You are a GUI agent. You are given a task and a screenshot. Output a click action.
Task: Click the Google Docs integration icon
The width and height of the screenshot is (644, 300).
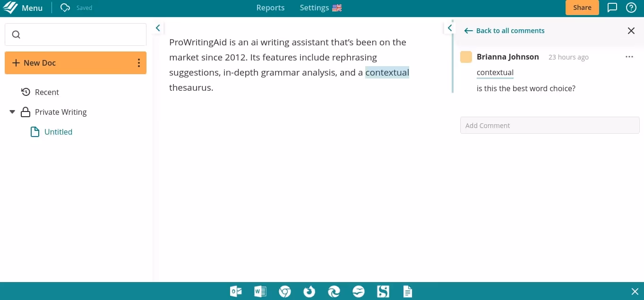(x=408, y=291)
